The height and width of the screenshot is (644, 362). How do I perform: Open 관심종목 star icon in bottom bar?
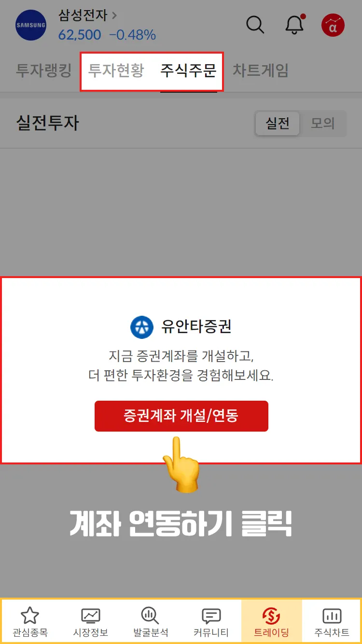(x=30, y=616)
